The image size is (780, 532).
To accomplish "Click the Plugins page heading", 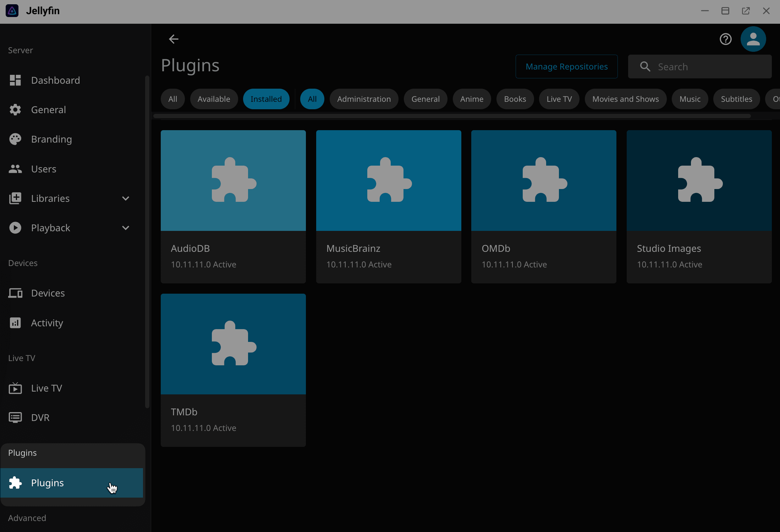I will (x=190, y=66).
